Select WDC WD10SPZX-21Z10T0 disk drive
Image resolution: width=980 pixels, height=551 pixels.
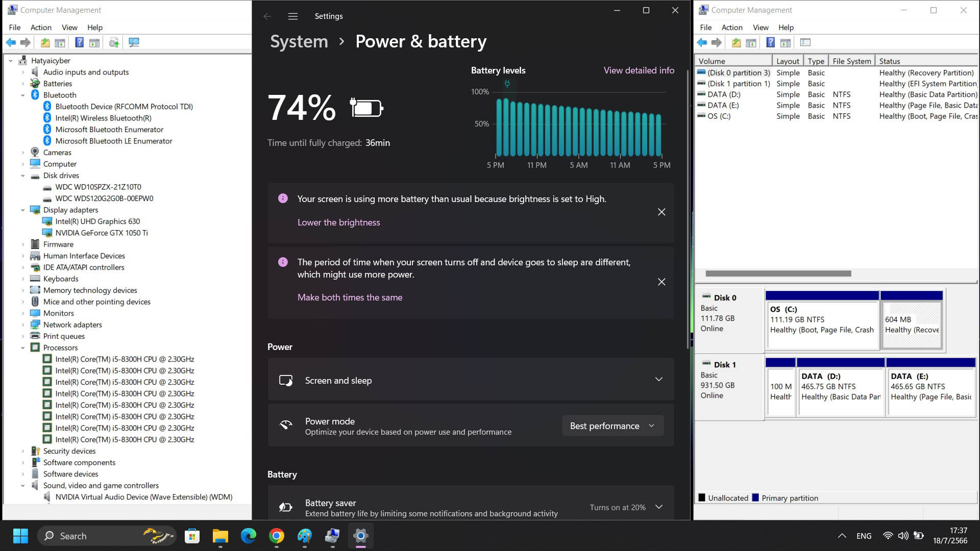pos(98,187)
